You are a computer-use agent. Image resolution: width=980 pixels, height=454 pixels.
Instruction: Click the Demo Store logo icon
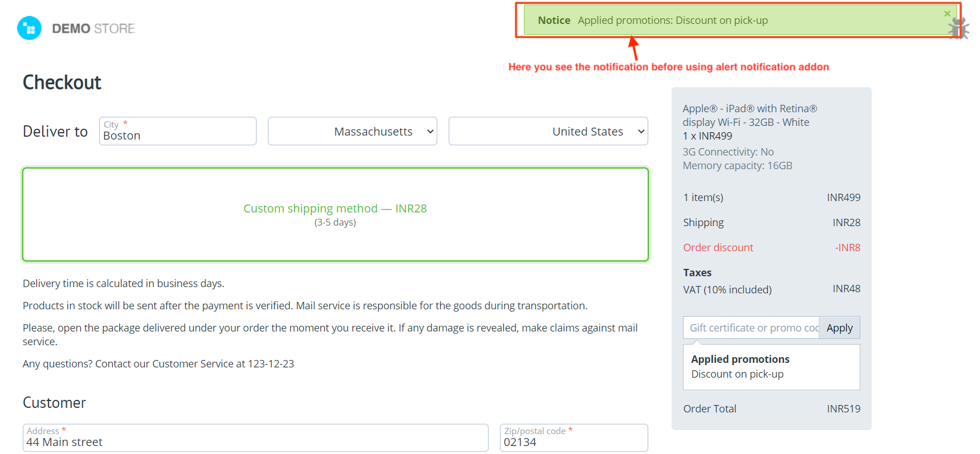tap(30, 28)
